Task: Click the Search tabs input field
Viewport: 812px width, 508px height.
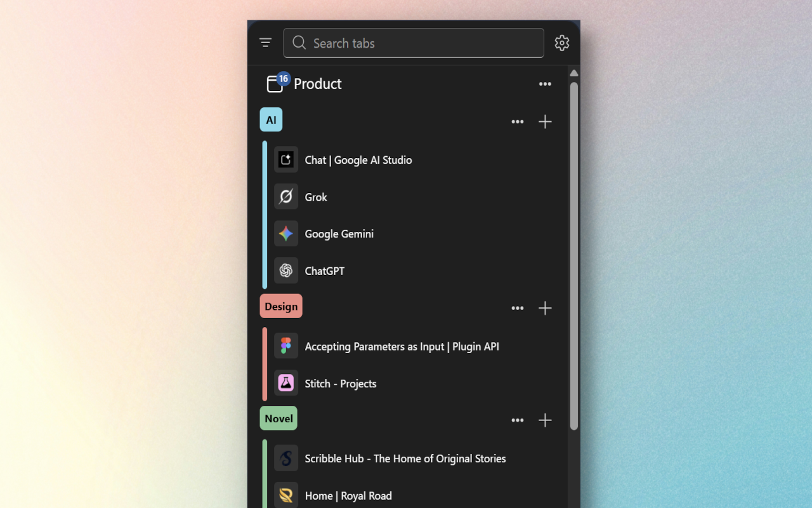Action: tap(414, 43)
